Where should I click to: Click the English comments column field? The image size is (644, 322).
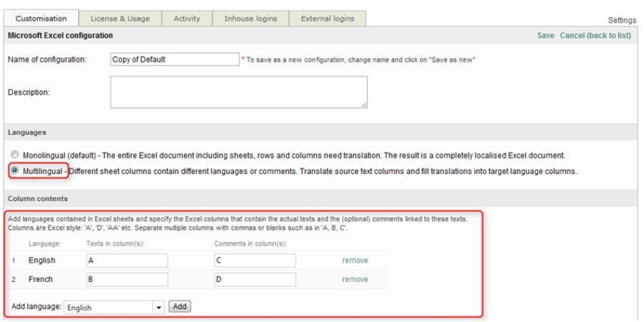coord(254,260)
